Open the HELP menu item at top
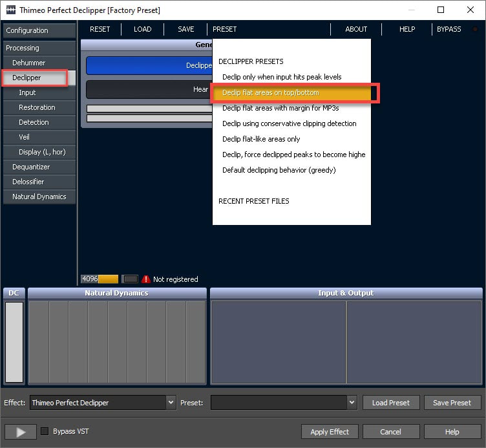Screen dimensions: 486x448 point(407,29)
